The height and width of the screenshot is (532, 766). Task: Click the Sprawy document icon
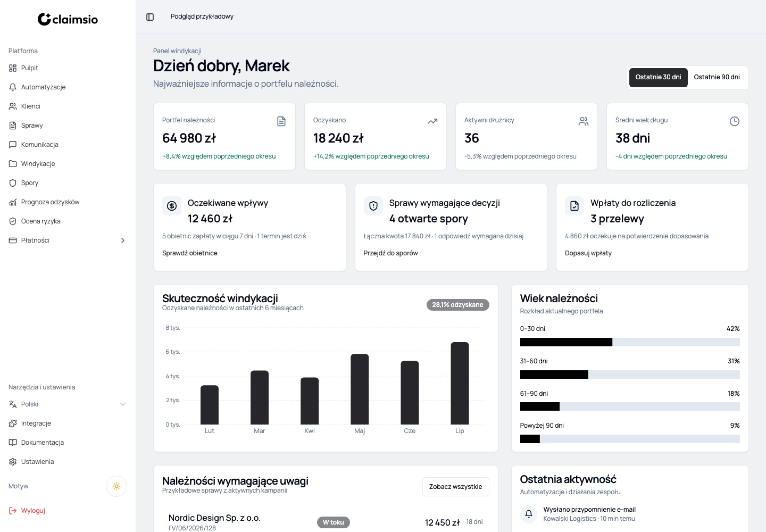pos(13,126)
